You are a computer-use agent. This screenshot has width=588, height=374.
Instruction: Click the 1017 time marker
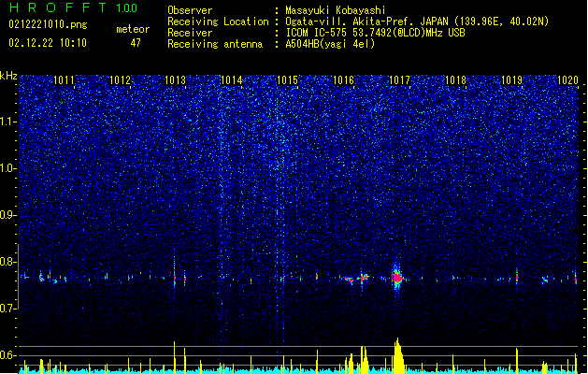400,80
